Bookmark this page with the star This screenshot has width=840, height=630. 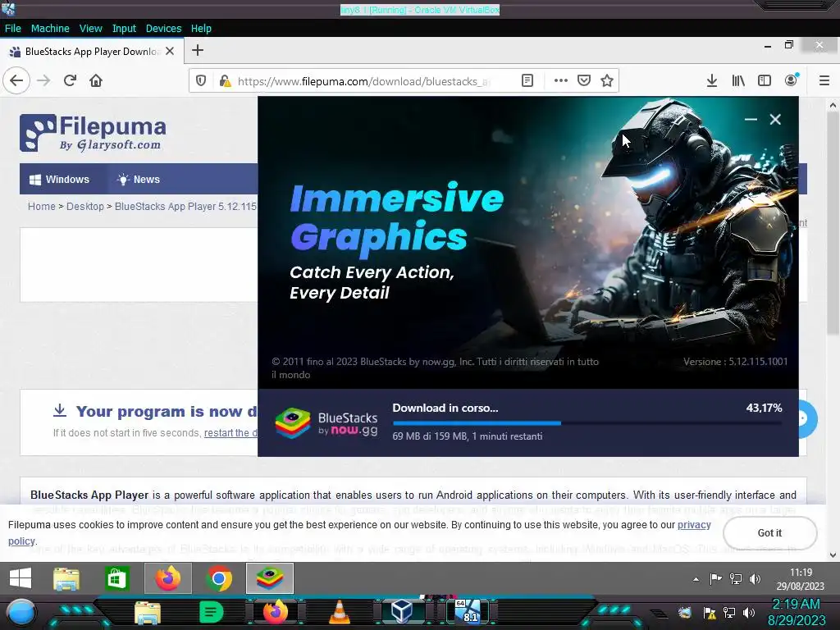(x=607, y=81)
